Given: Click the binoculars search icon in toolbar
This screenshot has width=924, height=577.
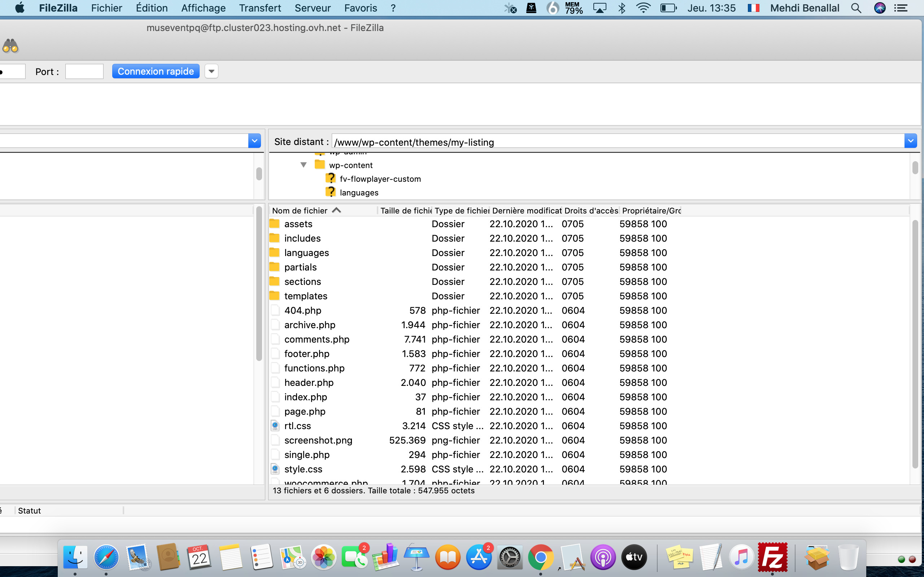Looking at the screenshot, I should click(x=10, y=46).
